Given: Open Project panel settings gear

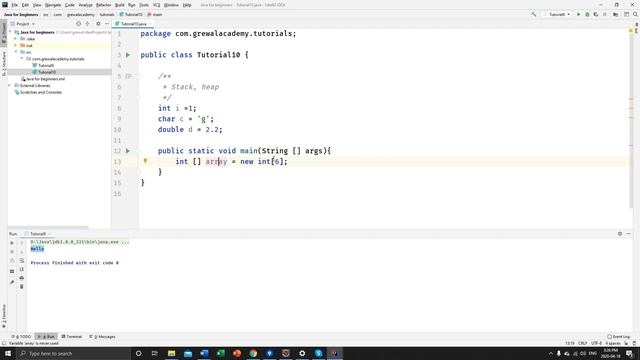Looking at the screenshot, I should pyautogui.click(x=98, y=24).
